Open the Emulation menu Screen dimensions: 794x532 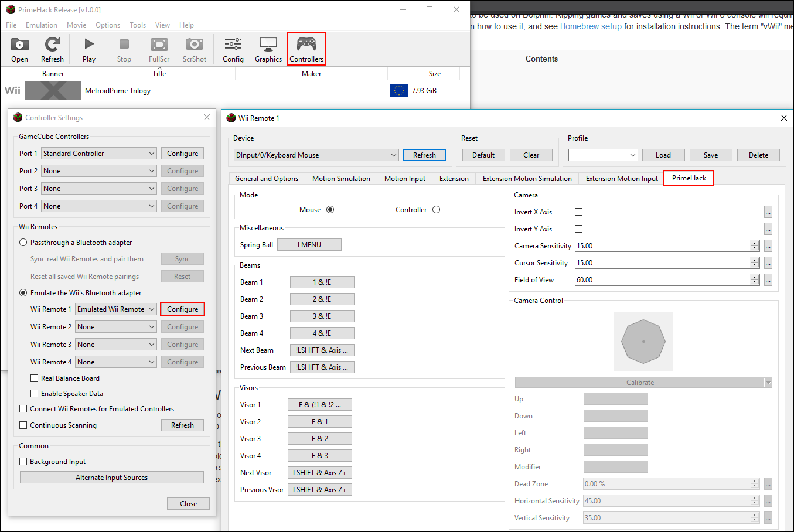point(42,25)
